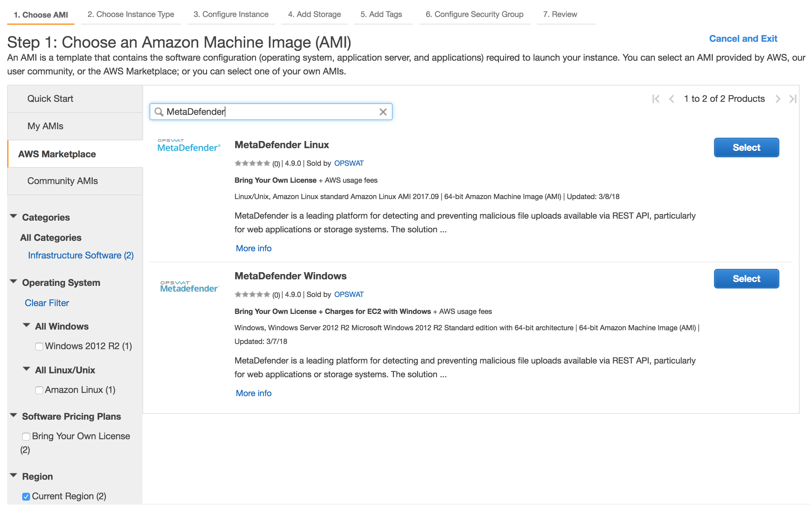812x528 pixels.
Task: Open the Configure Security Group step
Action: (x=475, y=14)
